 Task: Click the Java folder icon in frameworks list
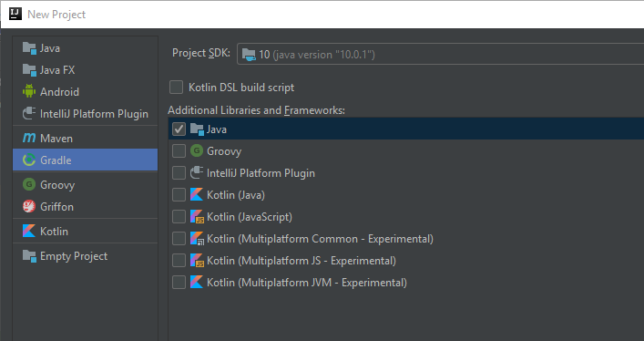[197, 129]
